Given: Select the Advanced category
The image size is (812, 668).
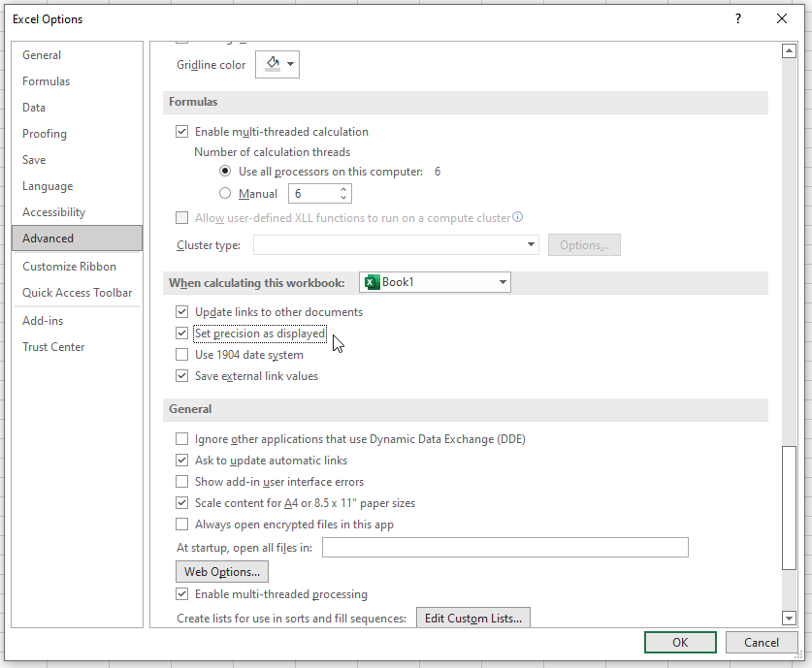Looking at the screenshot, I should [78, 239].
